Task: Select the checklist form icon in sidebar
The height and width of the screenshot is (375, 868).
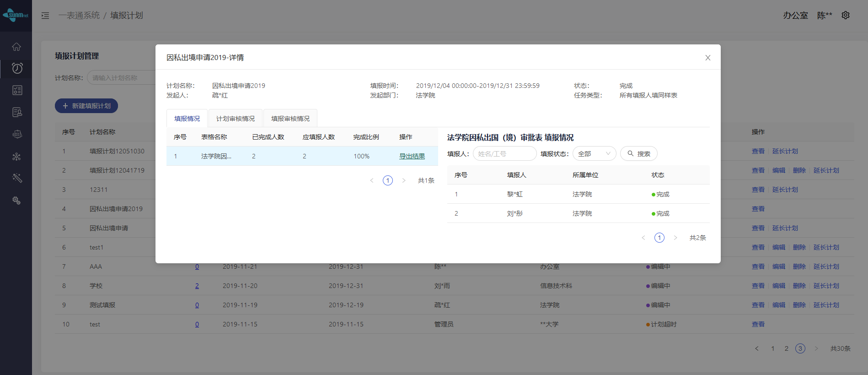Action: (x=17, y=90)
